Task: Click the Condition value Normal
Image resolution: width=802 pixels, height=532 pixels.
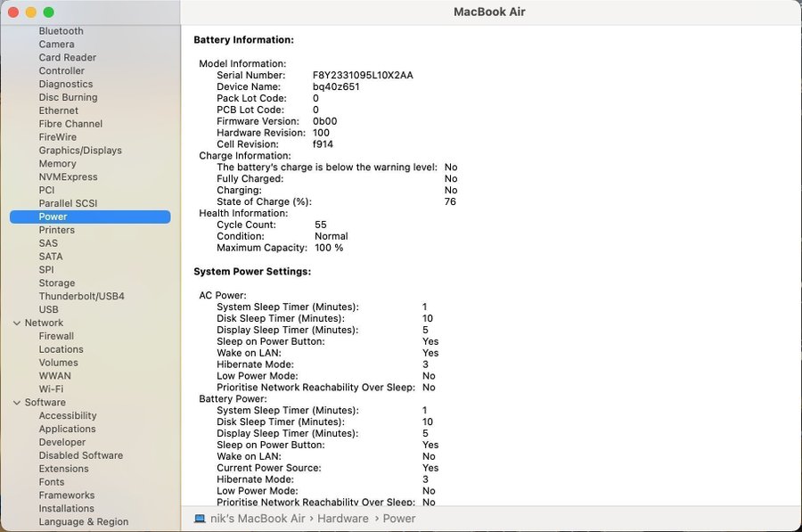Action: coord(331,236)
